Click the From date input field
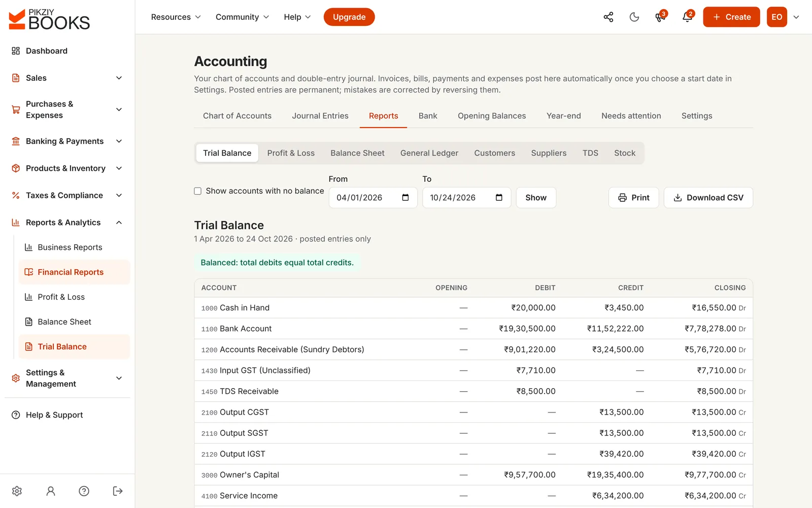The image size is (812, 508). (x=373, y=198)
